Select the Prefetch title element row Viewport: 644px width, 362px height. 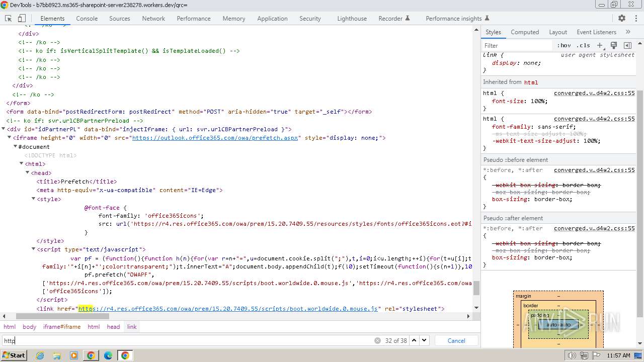point(76,182)
